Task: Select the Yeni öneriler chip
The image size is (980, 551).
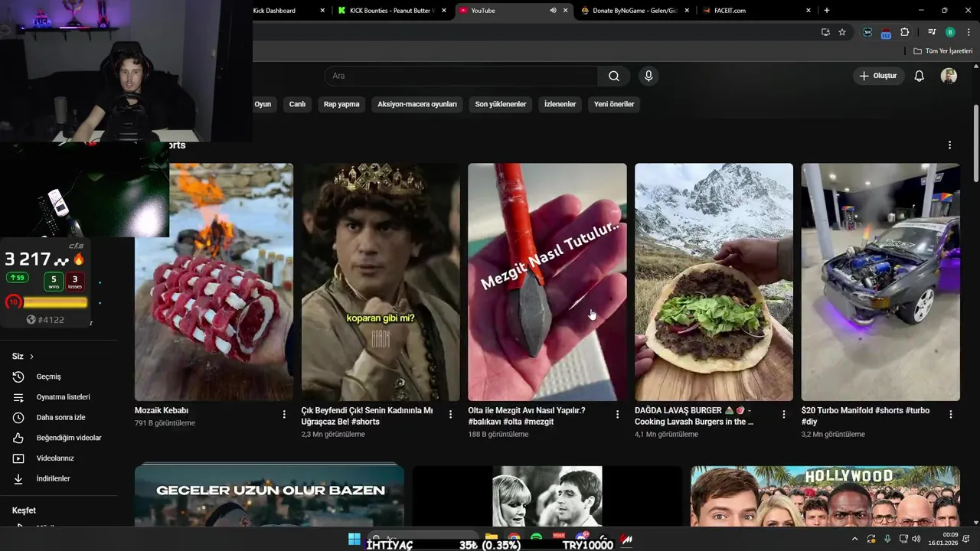Action: coord(614,104)
